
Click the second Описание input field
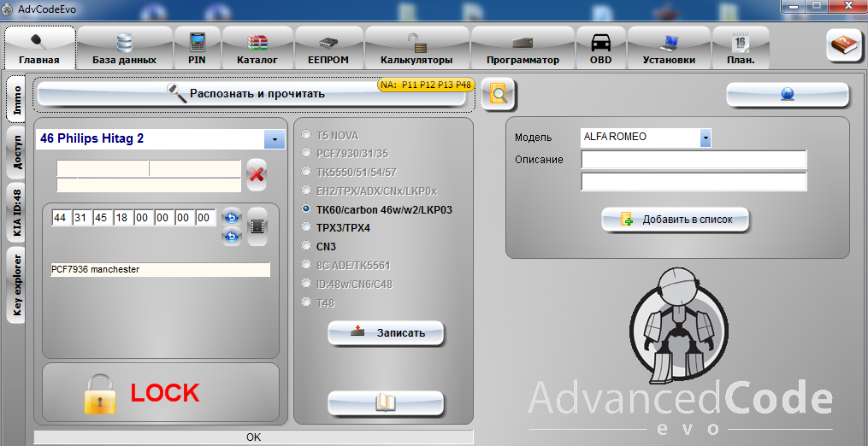tap(694, 181)
